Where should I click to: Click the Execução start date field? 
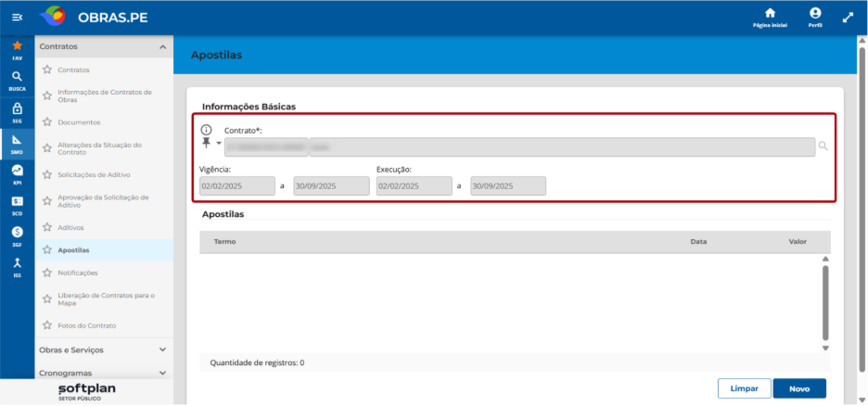(x=415, y=186)
